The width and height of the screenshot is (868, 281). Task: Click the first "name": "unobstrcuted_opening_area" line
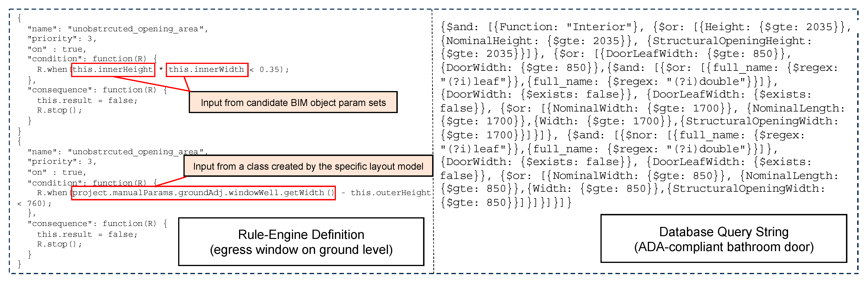point(118,29)
